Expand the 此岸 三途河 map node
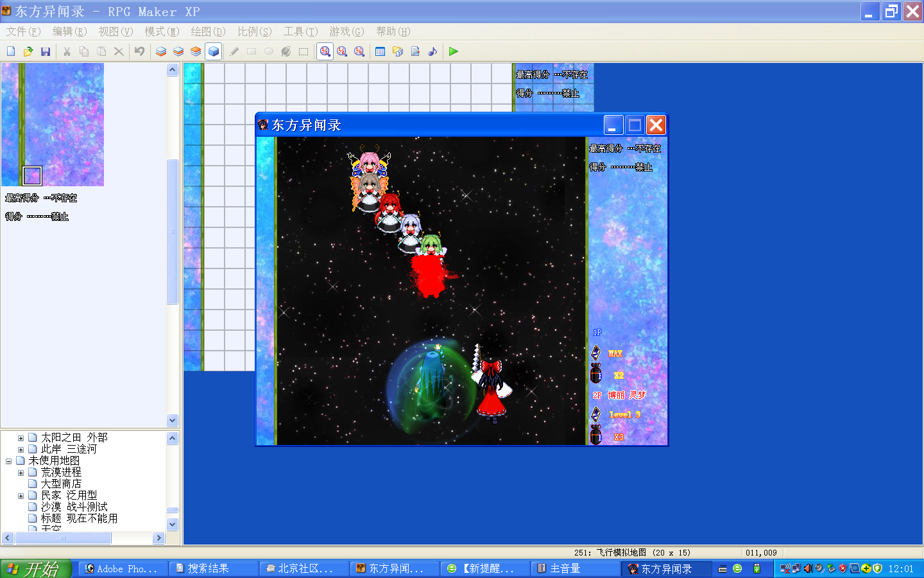This screenshot has height=578, width=924. tap(21, 450)
